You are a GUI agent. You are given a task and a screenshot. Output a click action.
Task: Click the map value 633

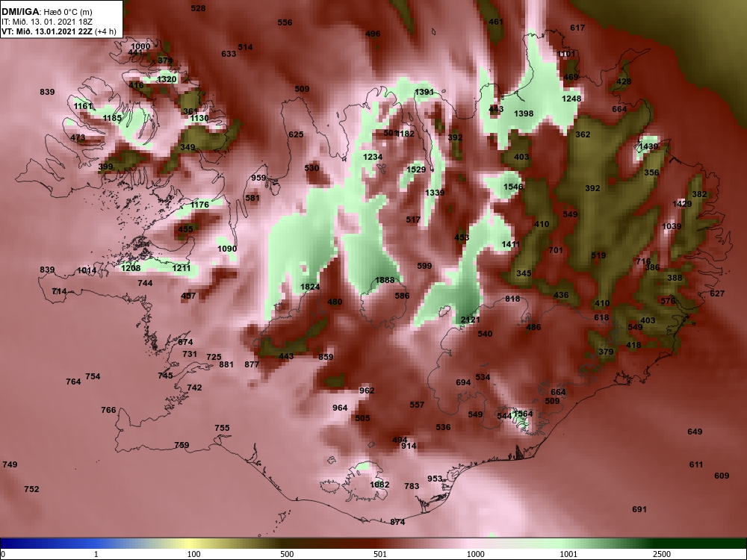[x=229, y=54]
